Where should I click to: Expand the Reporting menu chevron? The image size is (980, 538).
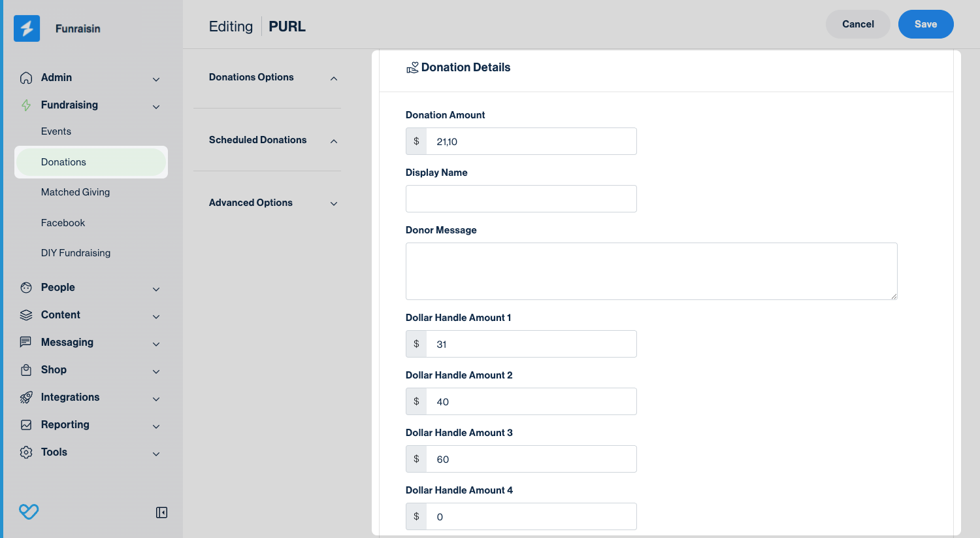(156, 426)
